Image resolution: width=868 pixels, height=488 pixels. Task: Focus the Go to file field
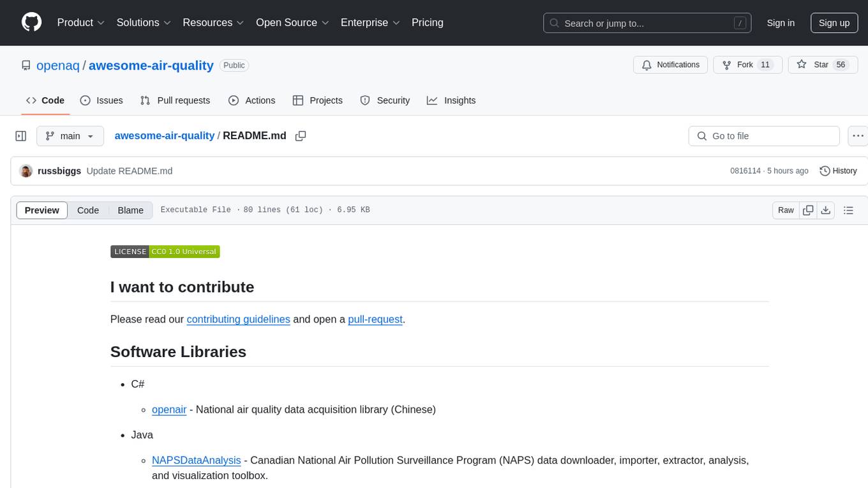(x=764, y=136)
